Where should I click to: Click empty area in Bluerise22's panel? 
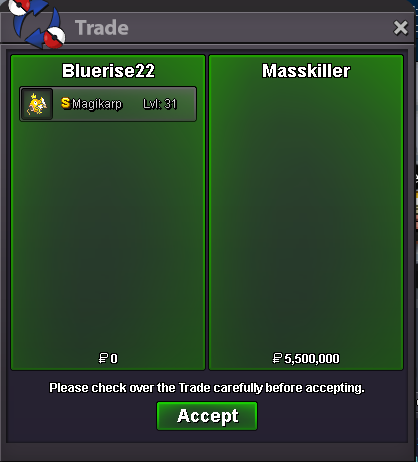(108, 233)
